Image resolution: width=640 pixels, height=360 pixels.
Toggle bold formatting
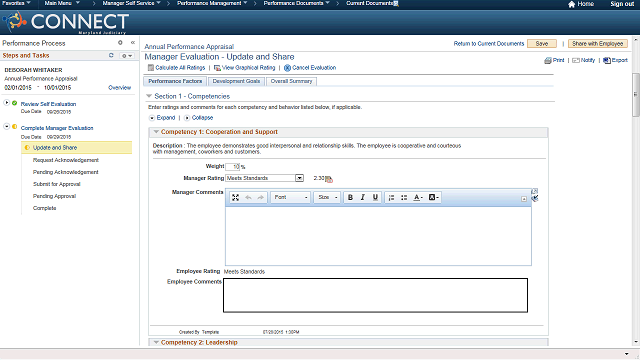click(x=350, y=198)
